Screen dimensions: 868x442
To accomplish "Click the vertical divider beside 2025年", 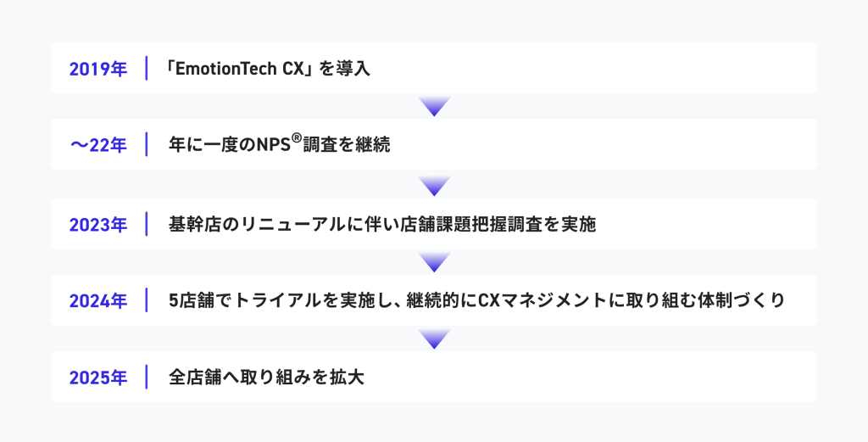I will click(x=147, y=378).
